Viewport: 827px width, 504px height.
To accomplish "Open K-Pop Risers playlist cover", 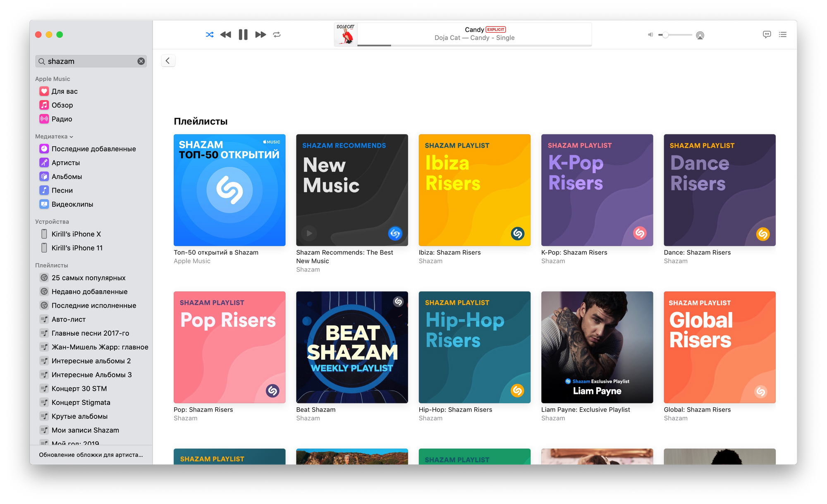I will coord(597,190).
